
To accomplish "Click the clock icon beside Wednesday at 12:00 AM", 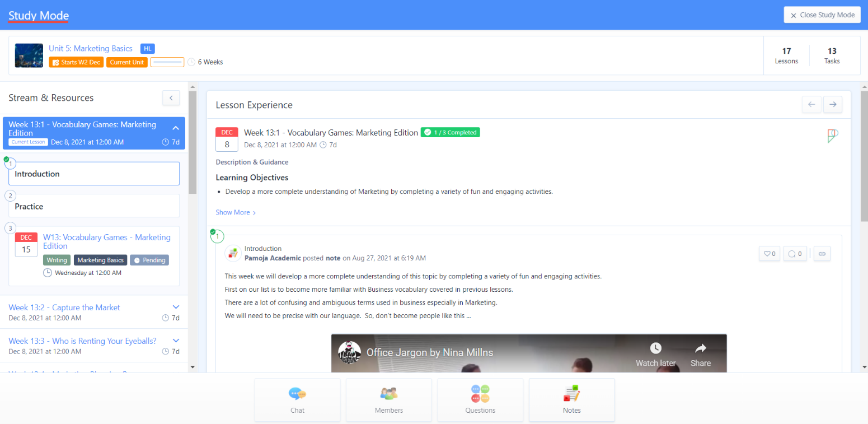I will (x=48, y=273).
